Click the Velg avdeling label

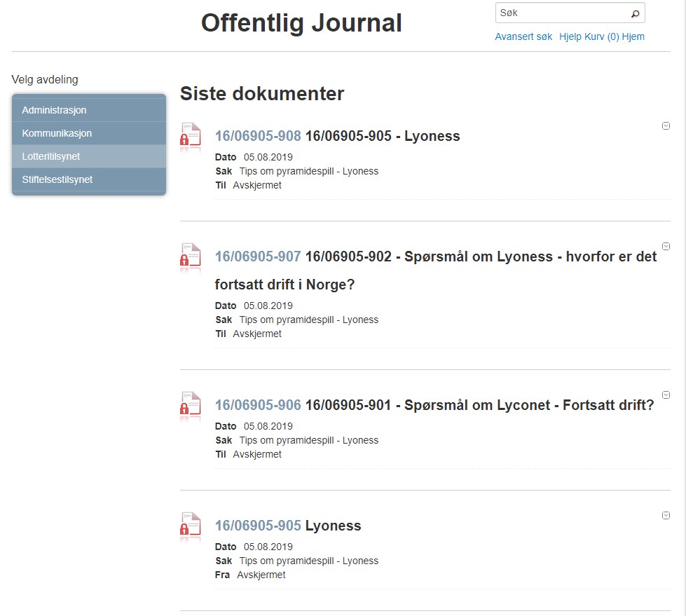tap(45, 80)
